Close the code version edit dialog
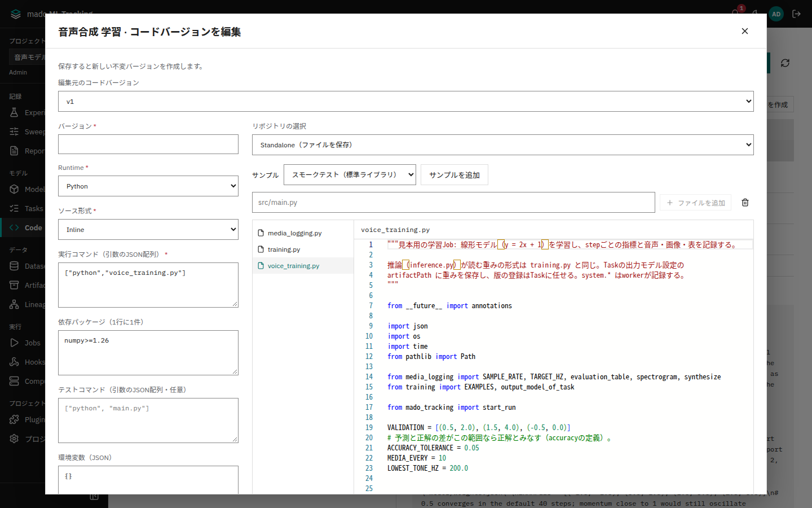The height and width of the screenshot is (508, 812). point(745,31)
